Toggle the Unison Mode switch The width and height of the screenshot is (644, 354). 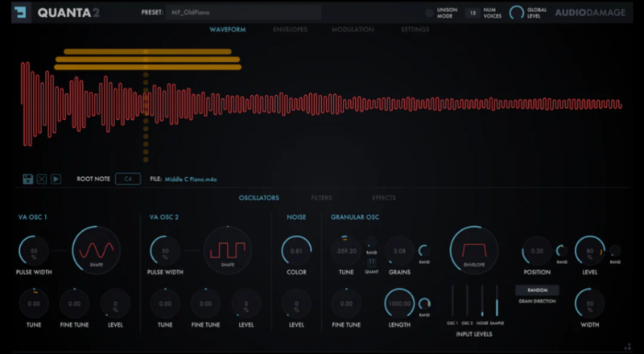(x=430, y=13)
